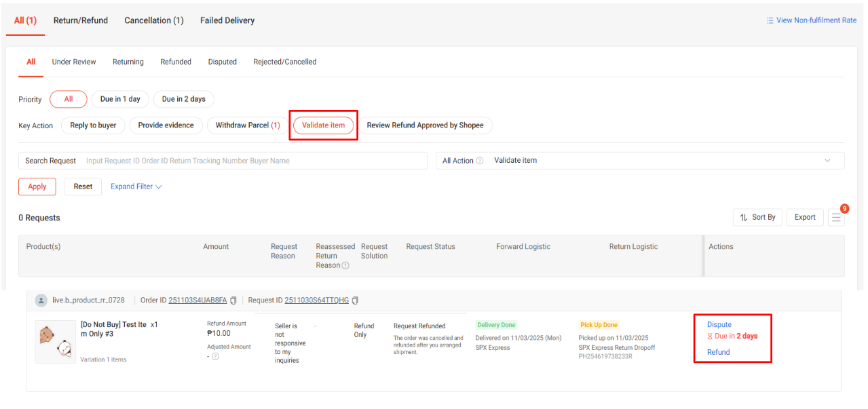868x409 pixels.
Task: Click the Export button
Action: tap(805, 217)
